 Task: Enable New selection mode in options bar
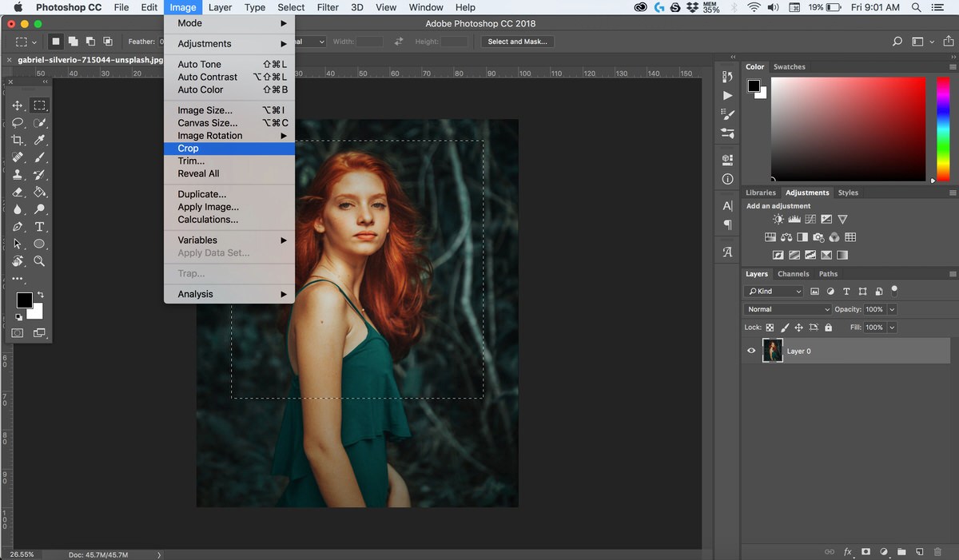point(56,42)
